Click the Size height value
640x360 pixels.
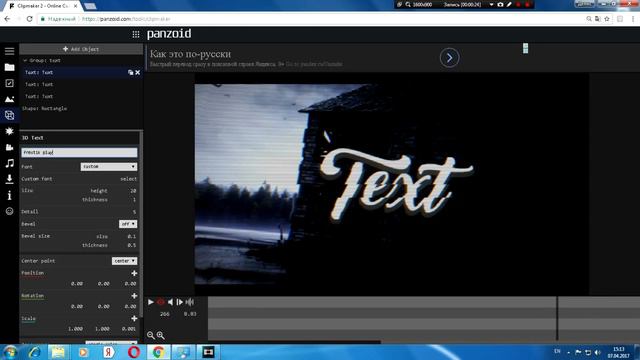(x=133, y=191)
